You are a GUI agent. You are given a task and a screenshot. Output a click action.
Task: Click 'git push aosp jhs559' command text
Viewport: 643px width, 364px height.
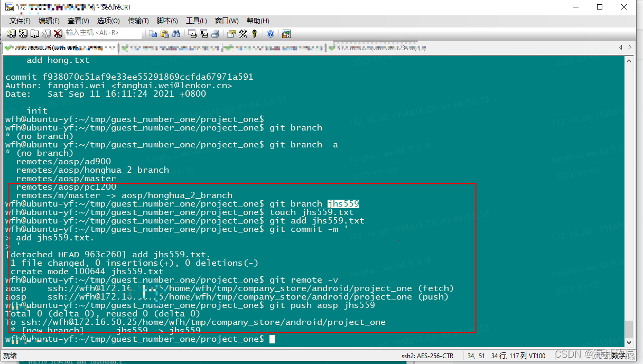322,305
